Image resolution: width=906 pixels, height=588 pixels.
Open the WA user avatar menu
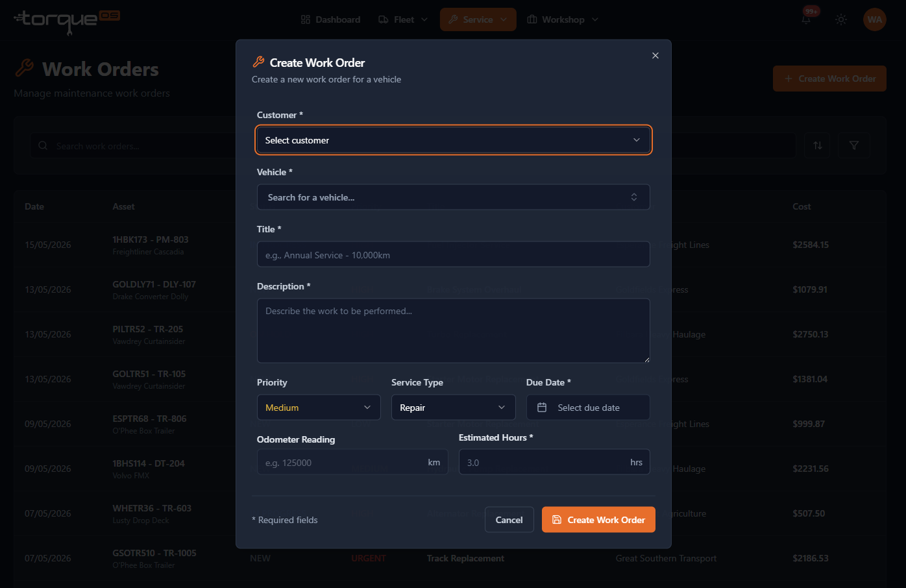[875, 19]
